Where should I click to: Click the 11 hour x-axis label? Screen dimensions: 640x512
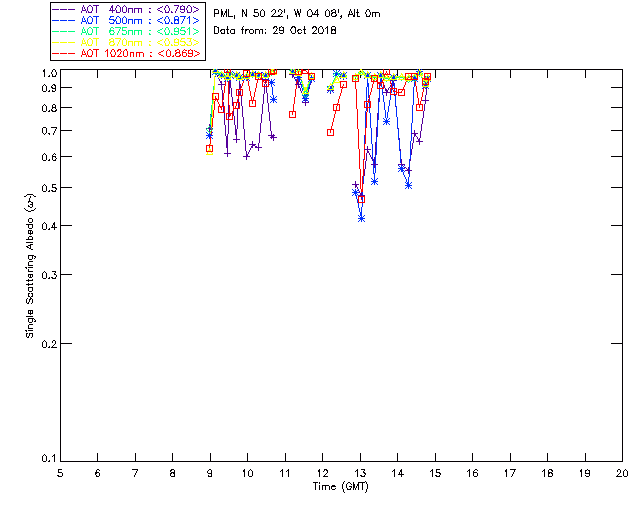[x=285, y=473]
